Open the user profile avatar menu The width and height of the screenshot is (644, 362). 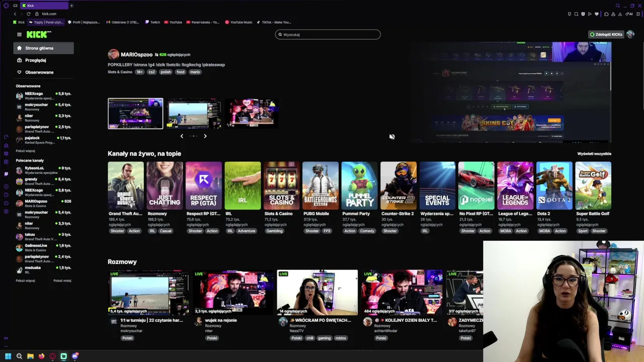[x=630, y=34]
